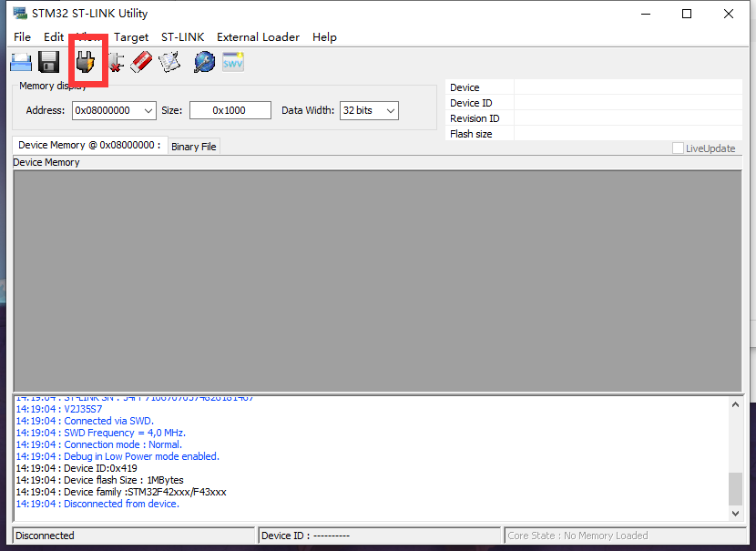Switch to the Device Memory @ 0x08000000 tab
The image size is (756, 551).
coord(89,145)
